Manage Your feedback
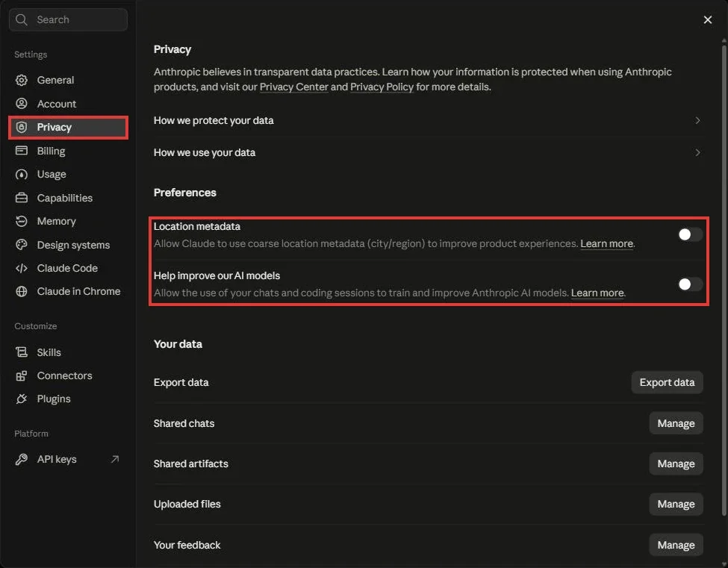 coord(676,545)
